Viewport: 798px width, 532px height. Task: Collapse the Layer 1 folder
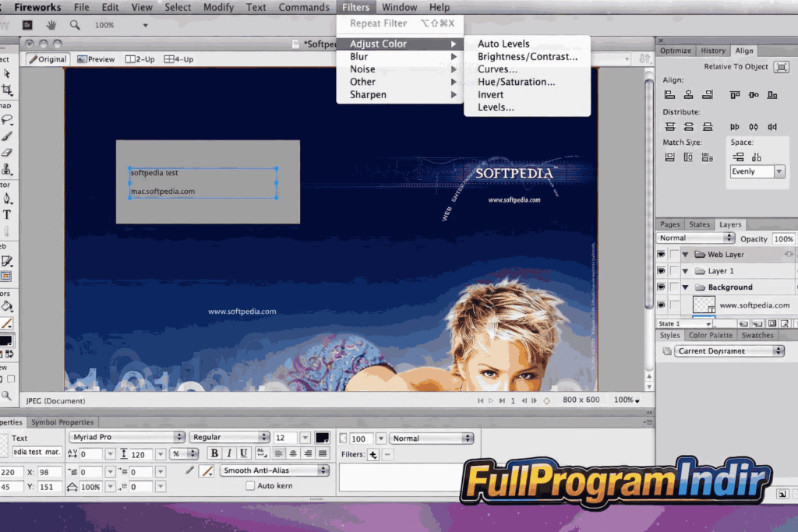tap(686, 270)
